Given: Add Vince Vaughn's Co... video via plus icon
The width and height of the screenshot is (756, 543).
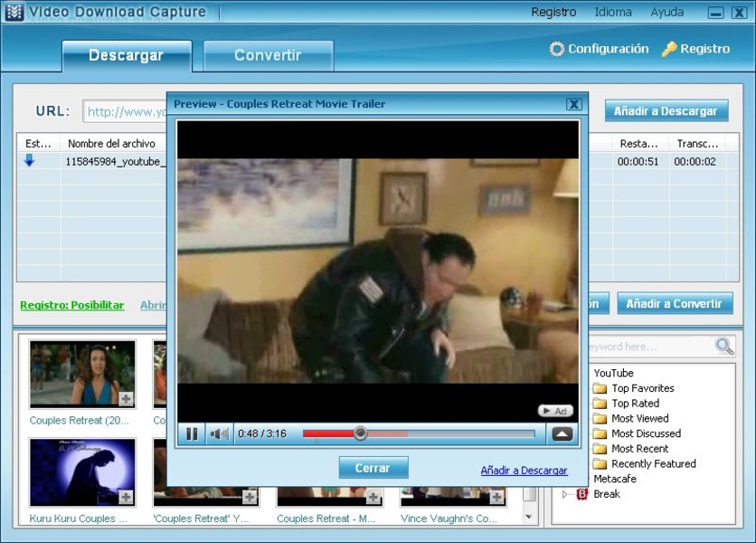Looking at the screenshot, I should [496, 497].
